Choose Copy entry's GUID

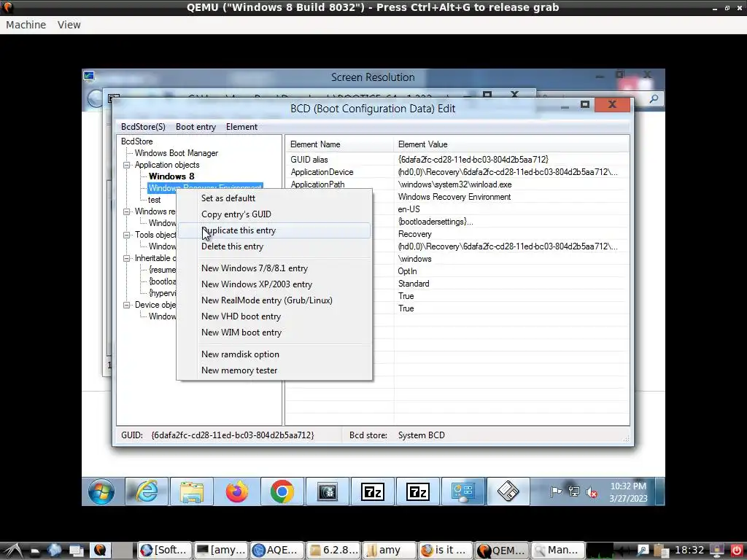click(274, 214)
